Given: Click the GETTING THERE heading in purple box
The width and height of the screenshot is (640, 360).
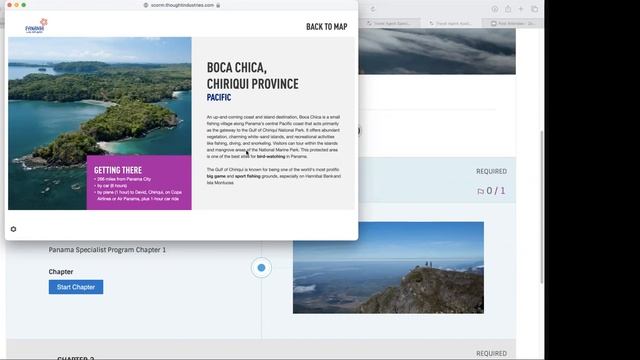Looking at the screenshot, I should coord(118,170).
